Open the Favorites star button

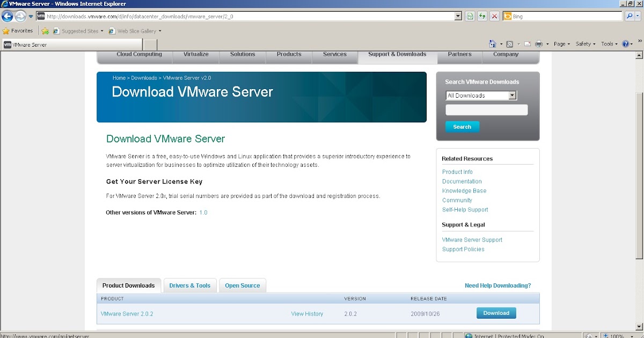[x=18, y=31]
